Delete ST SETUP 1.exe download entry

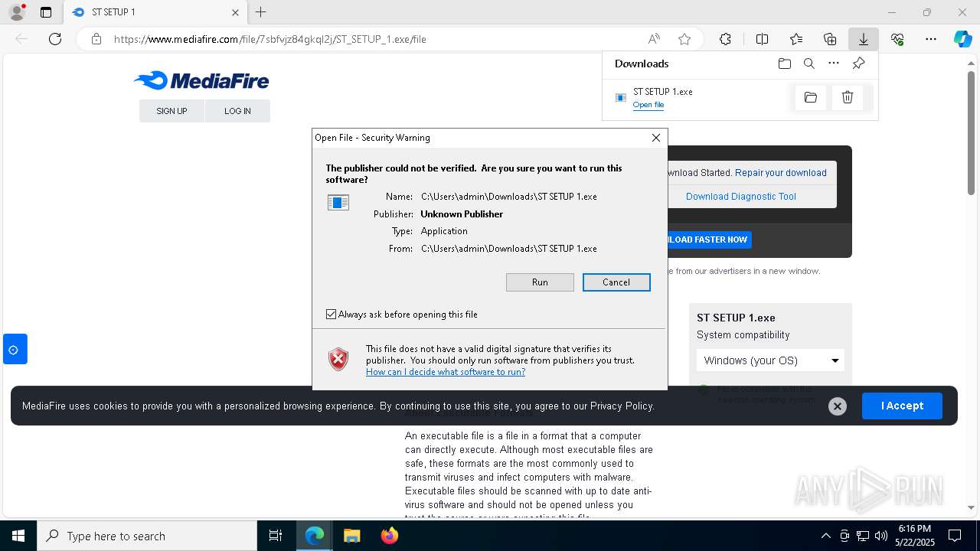pyautogui.click(x=848, y=97)
